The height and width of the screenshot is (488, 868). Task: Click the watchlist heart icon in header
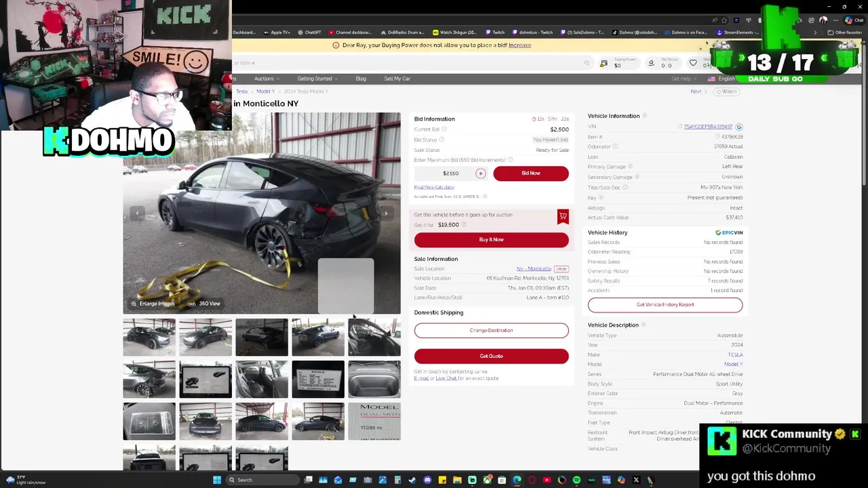pyautogui.click(x=693, y=63)
